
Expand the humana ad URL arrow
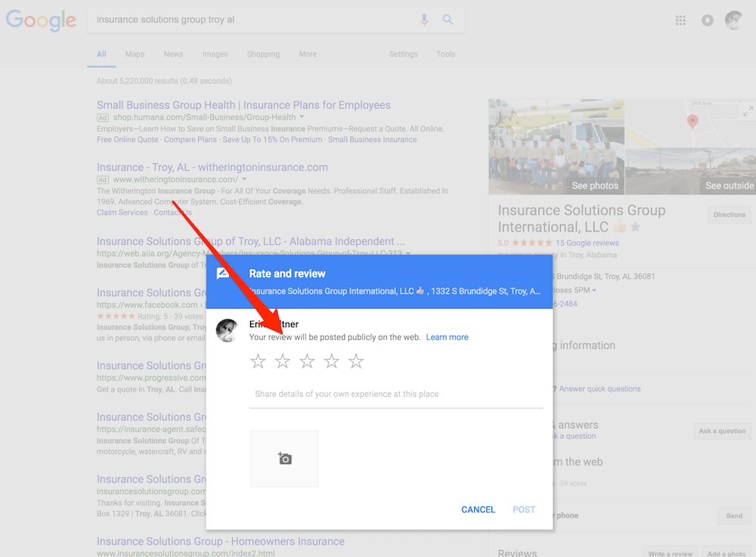302,117
